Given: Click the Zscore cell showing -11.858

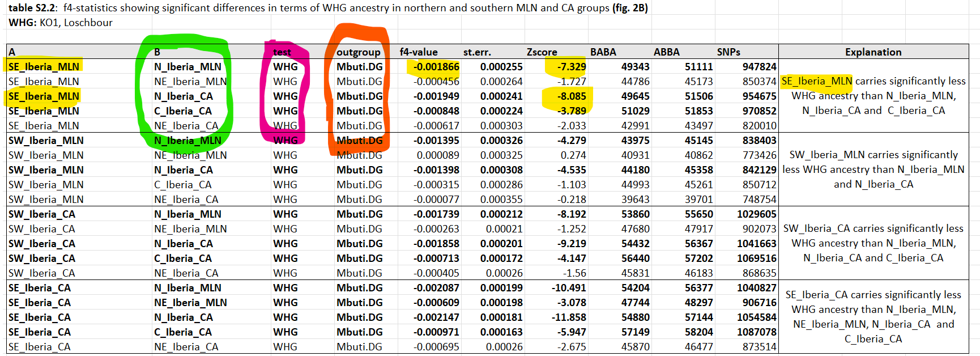Looking at the screenshot, I should click(x=569, y=317).
